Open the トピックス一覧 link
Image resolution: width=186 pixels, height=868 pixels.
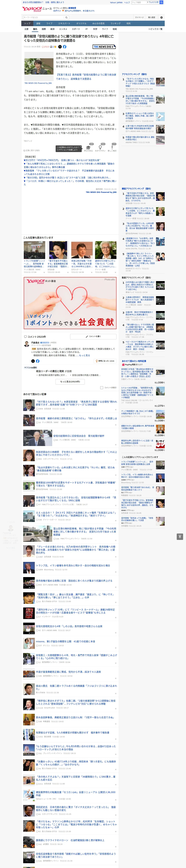point(156,29)
